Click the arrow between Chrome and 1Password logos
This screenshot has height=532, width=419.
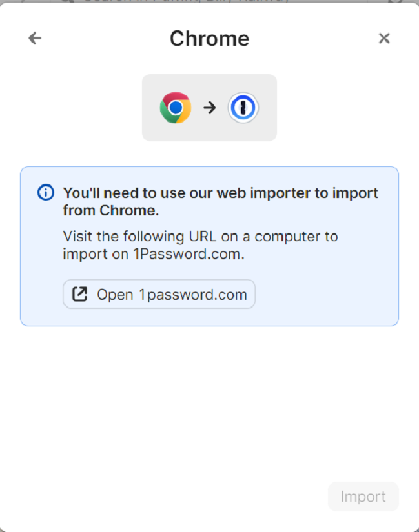(210, 108)
